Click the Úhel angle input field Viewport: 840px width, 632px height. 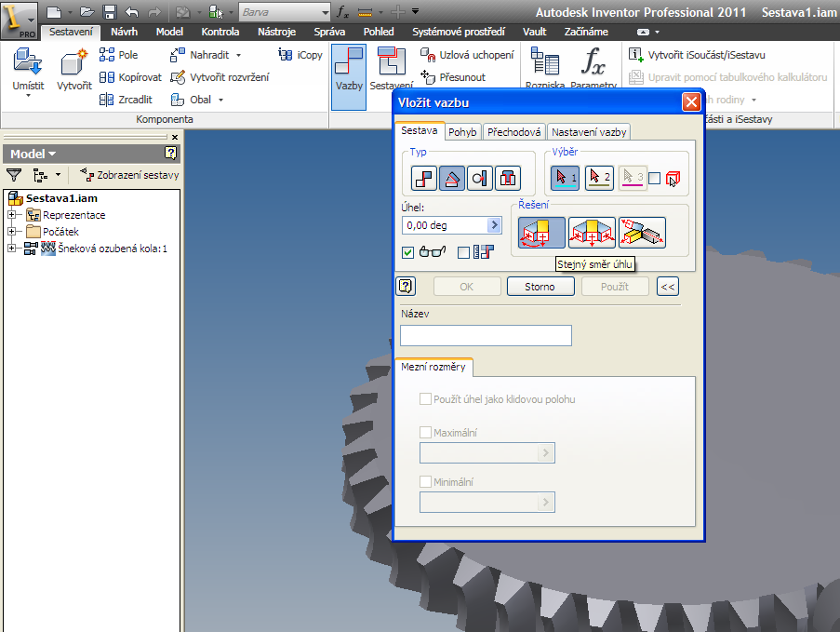tap(444, 225)
